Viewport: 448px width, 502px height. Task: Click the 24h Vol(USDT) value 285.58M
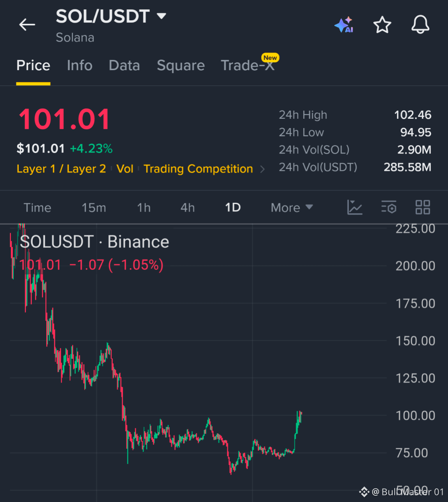(408, 167)
